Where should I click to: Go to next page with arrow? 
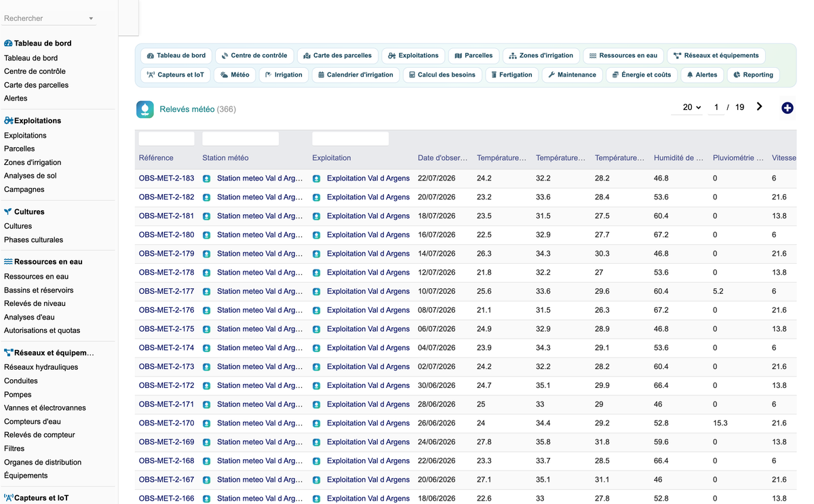pos(759,106)
